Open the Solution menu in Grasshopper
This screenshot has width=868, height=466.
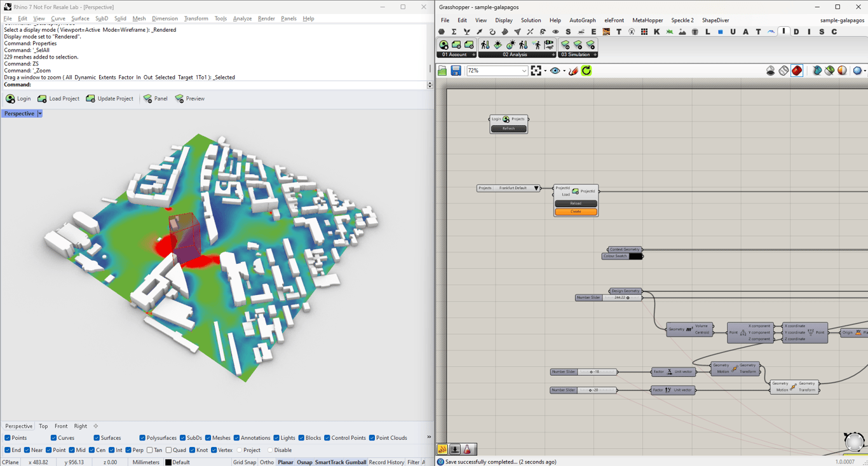(531, 20)
